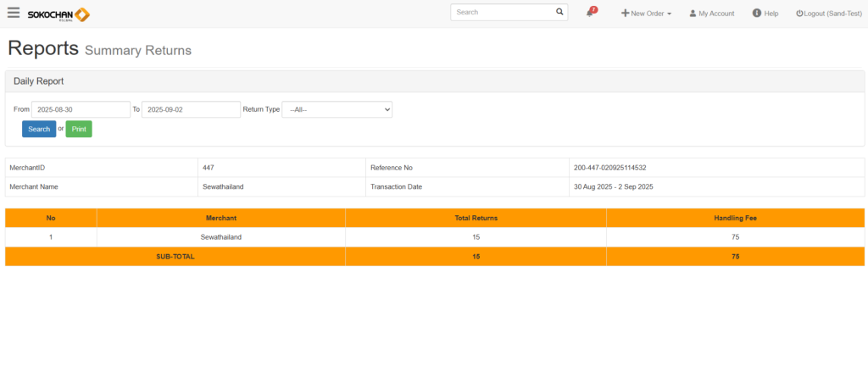
Task: Select the To date field
Action: [191, 109]
